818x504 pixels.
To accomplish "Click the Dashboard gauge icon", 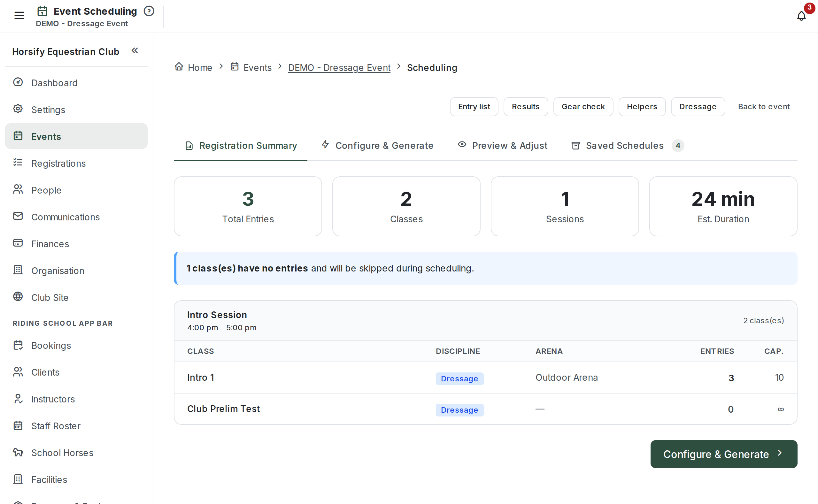I will coord(18,82).
